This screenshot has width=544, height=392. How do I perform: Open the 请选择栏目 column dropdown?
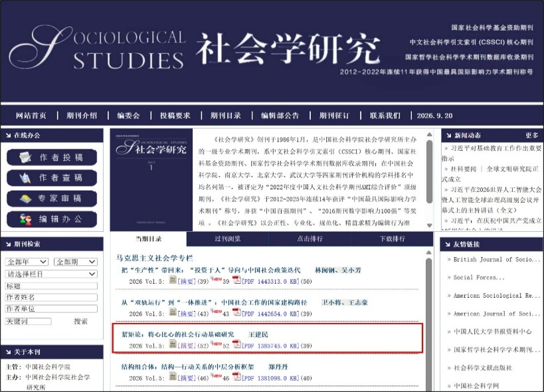(51, 274)
